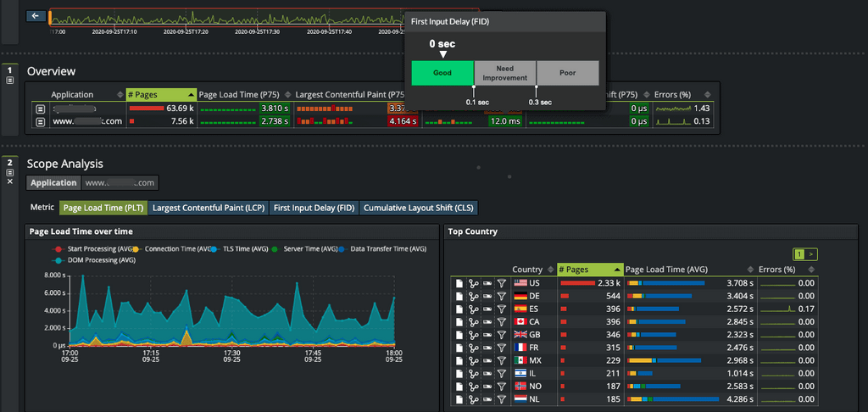Open the page details icon for NO

coord(459,386)
